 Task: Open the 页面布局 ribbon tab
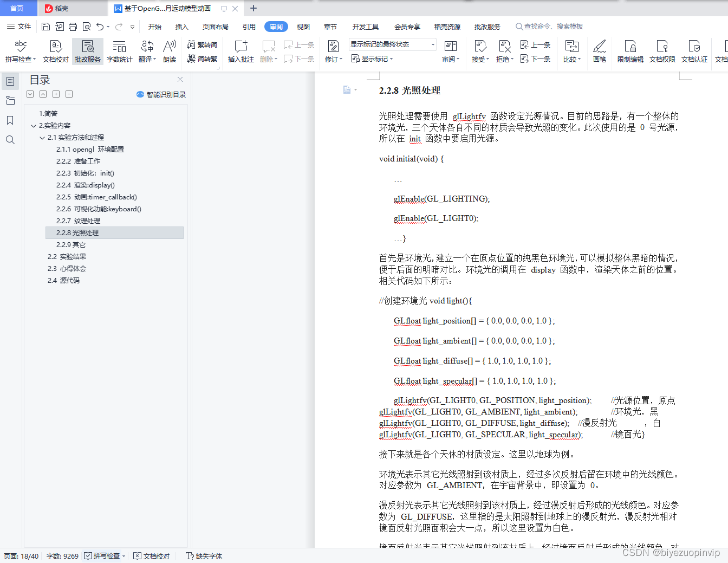click(x=215, y=26)
